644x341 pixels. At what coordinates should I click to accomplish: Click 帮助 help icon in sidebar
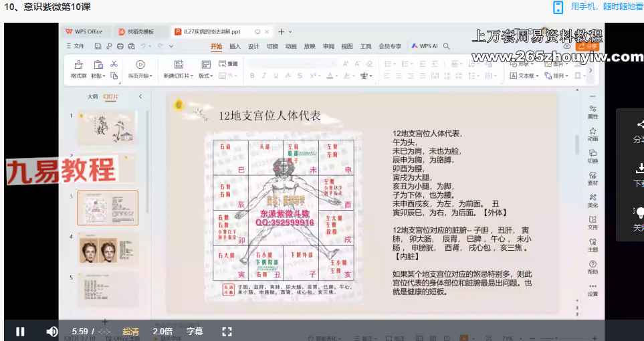click(593, 267)
